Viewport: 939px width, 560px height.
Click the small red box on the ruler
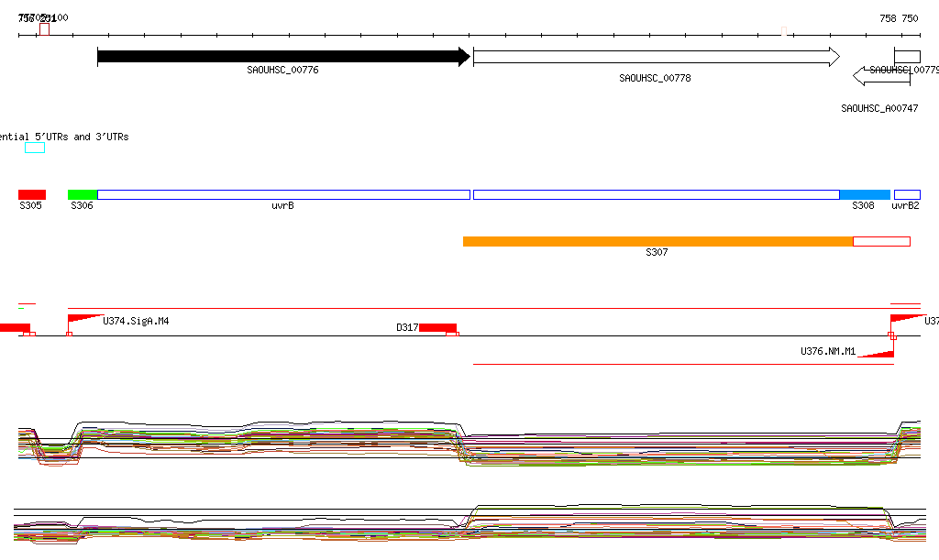click(44, 29)
